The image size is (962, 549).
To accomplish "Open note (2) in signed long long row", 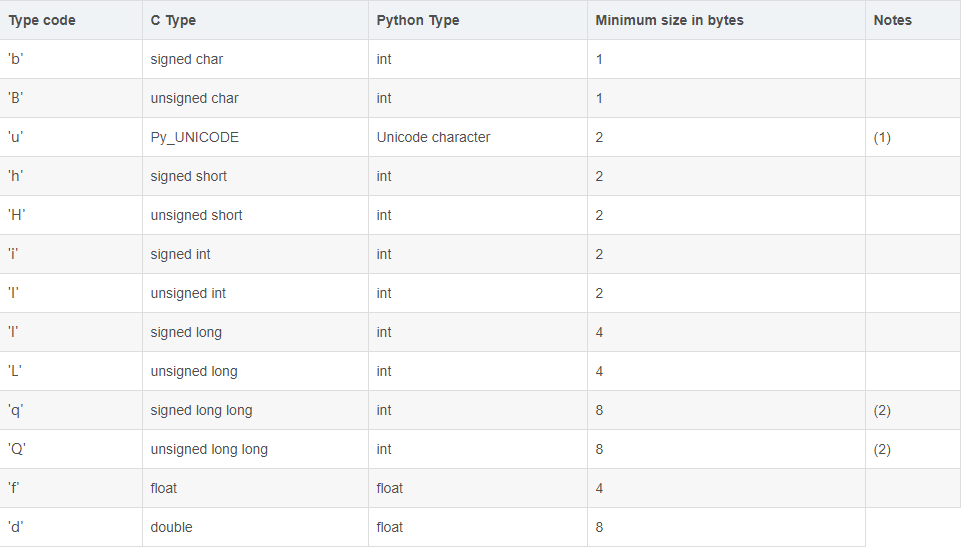I will coord(882,410).
